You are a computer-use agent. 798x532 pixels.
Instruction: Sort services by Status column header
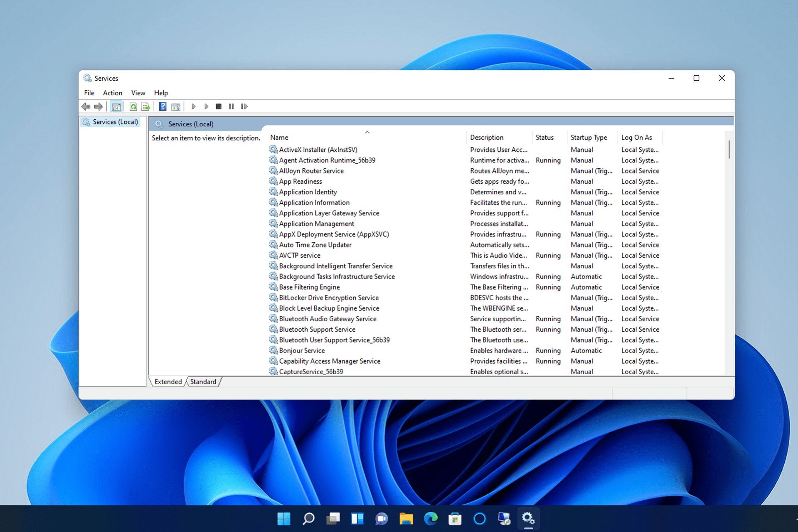[544, 138]
